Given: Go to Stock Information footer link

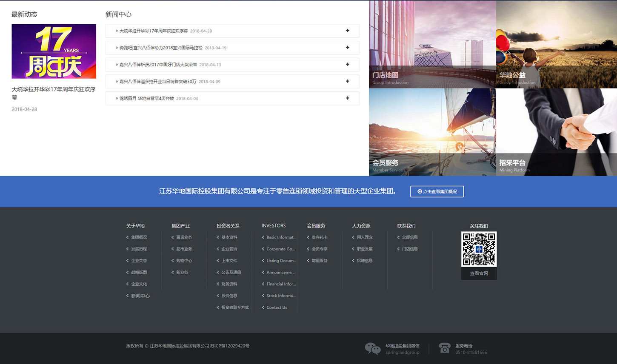Looking at the screenshot, I should pos(281,296).
